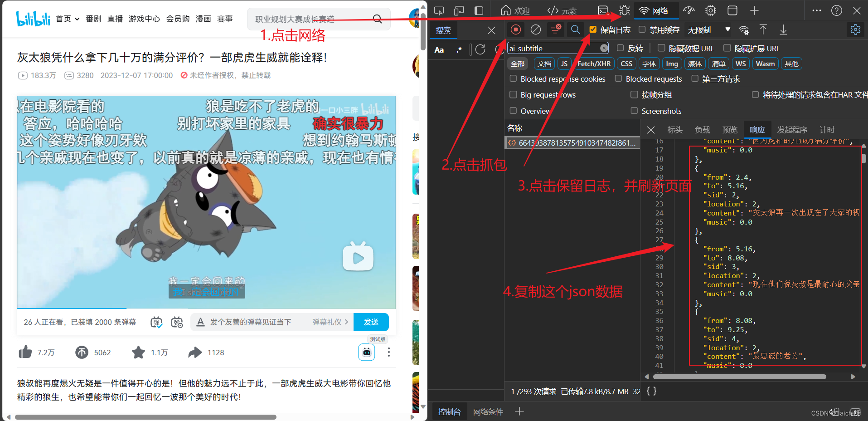Screen dimensions: 868x421
Task: Enable 第三方请求 checkbox
Action: 695,78
